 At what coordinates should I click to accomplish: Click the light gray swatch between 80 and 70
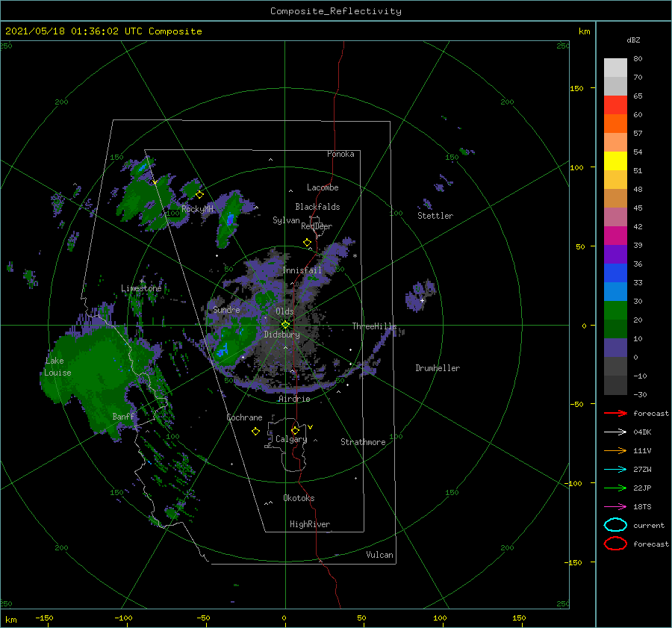(615, 68)
